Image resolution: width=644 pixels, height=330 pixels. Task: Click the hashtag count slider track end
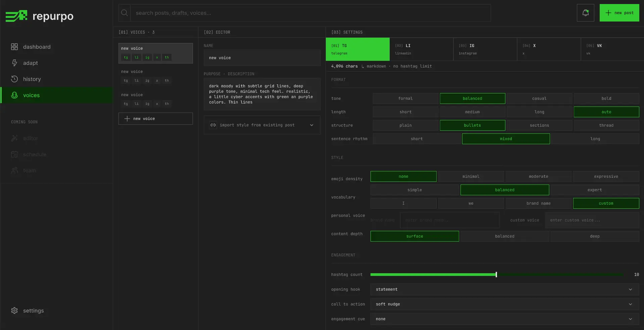click(x=623, y=275)
